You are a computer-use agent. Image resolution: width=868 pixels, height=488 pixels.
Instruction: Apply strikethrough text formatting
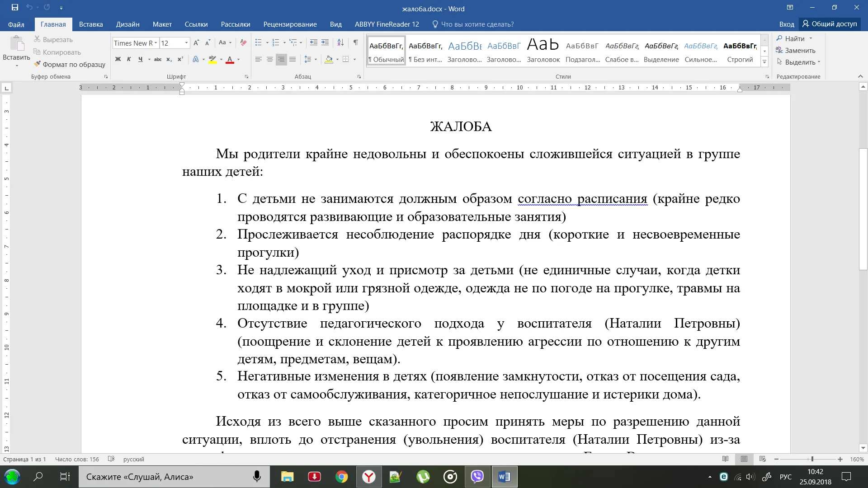click(x=157, y=59)
